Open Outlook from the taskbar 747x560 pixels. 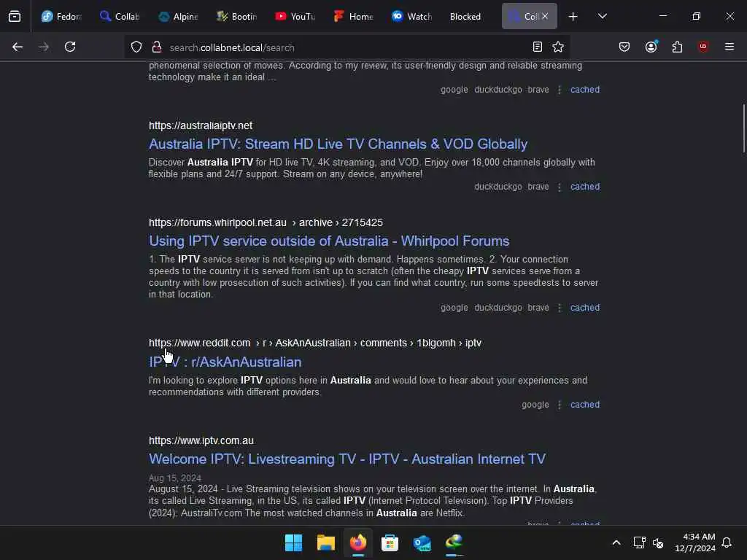pyautogui.click(x=422, y=542)
